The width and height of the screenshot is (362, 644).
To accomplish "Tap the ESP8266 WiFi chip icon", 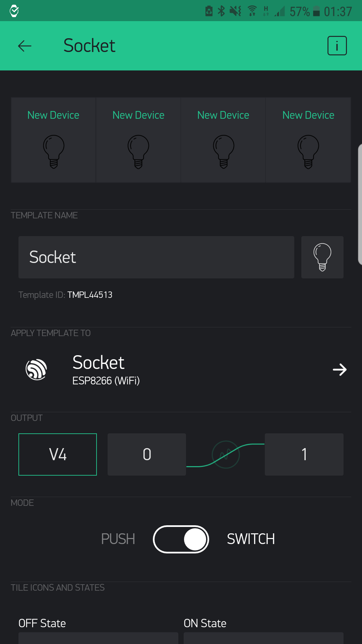I will click(x=36, y=370).
